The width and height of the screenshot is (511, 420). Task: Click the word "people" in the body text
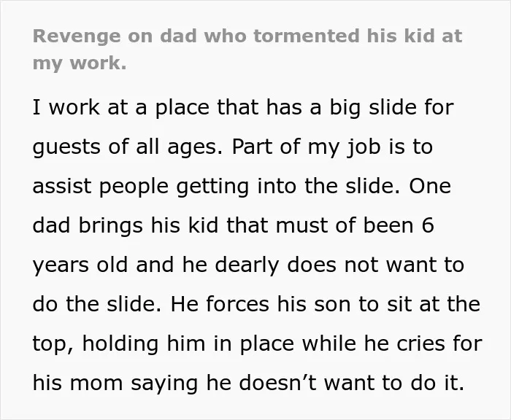[x=134, y=187]
